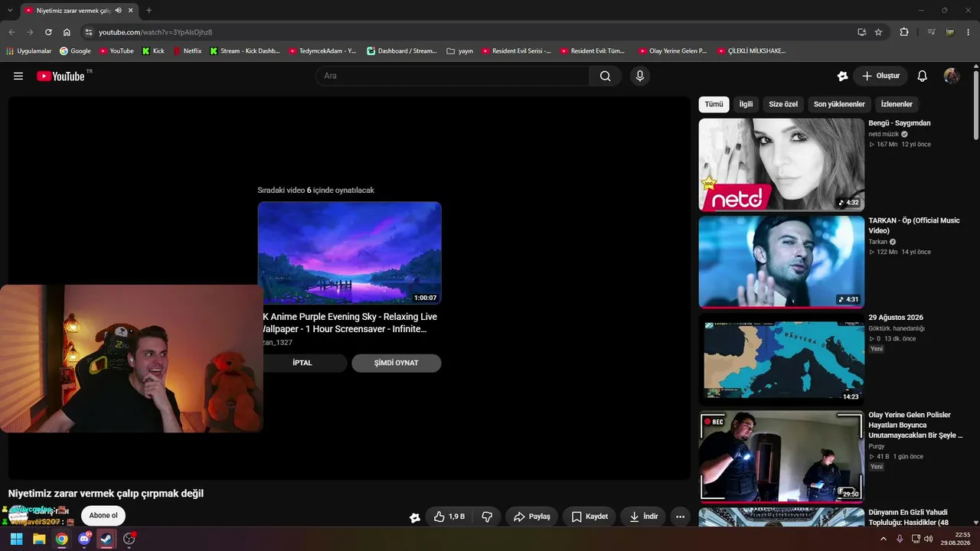Share the video with Paylaş
This screenshot has width=980, height=551.
coord(532,517)
